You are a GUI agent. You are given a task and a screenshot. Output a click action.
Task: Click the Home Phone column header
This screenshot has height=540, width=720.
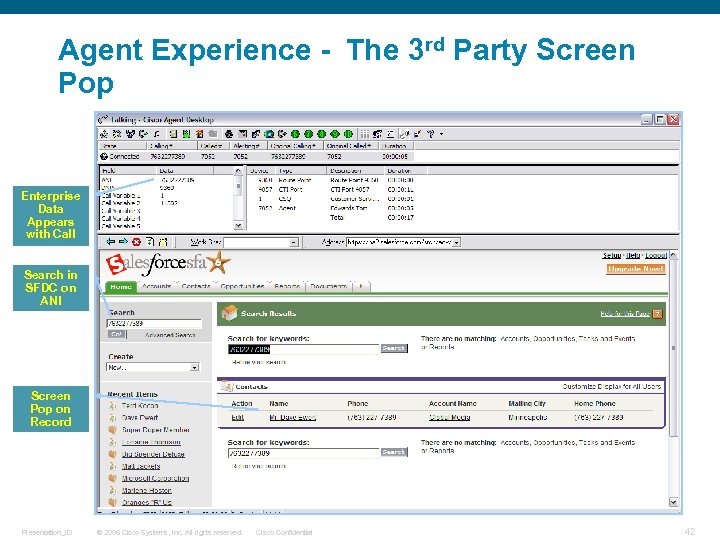point(595,404)
